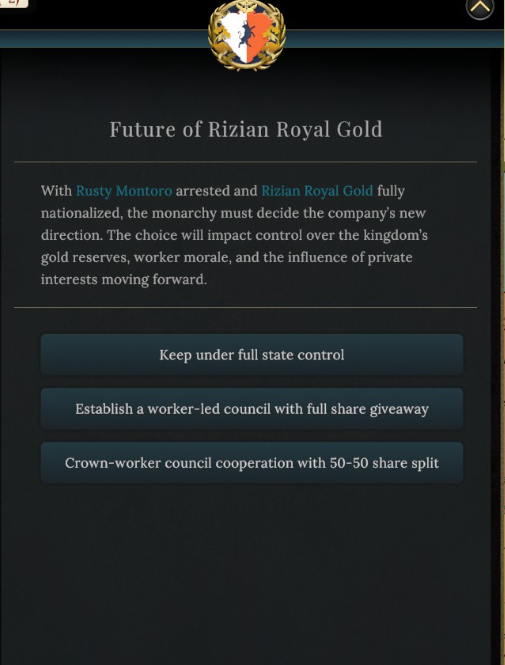Screen dimensions: 505x665
Task: Open the Rusty Montoro character link
Action: click(x=124, y=191)
